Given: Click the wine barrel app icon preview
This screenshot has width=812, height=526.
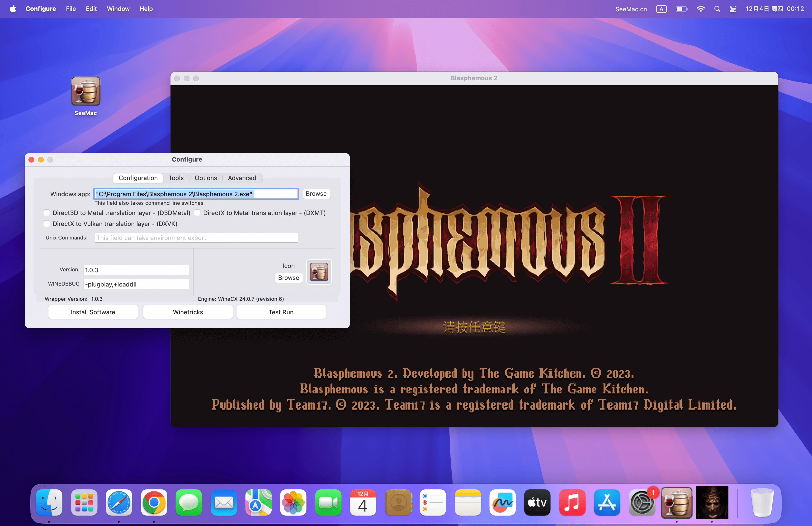Looking at the screenshot, I should [x=319, y=272].
